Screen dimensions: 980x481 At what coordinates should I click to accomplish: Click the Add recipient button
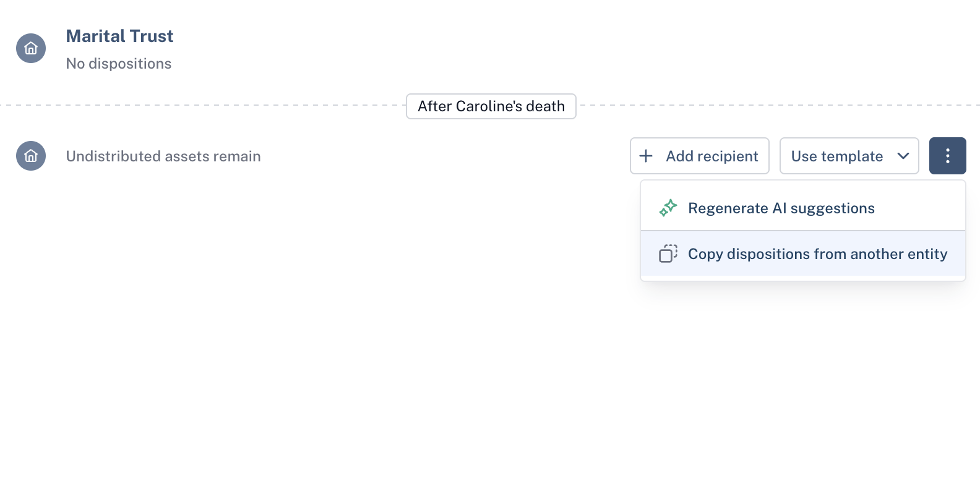699,156
